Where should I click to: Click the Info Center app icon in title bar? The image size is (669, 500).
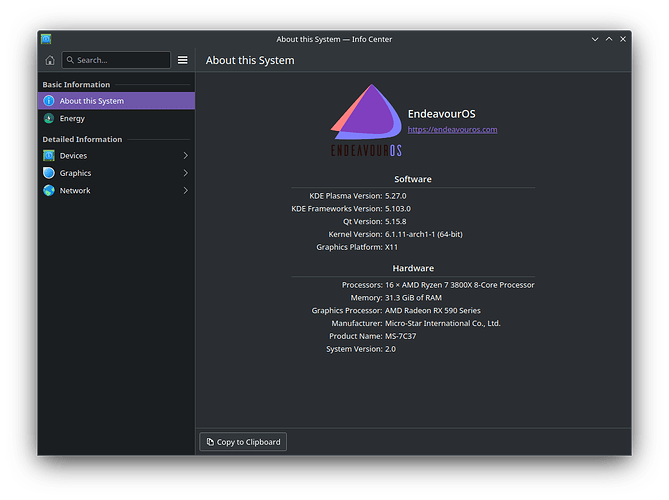[46, 39]
